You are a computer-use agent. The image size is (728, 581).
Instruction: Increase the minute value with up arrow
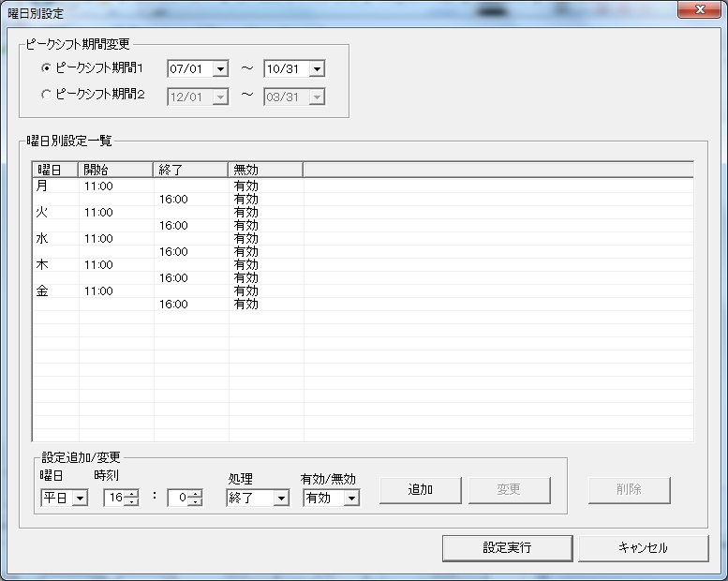196,494
